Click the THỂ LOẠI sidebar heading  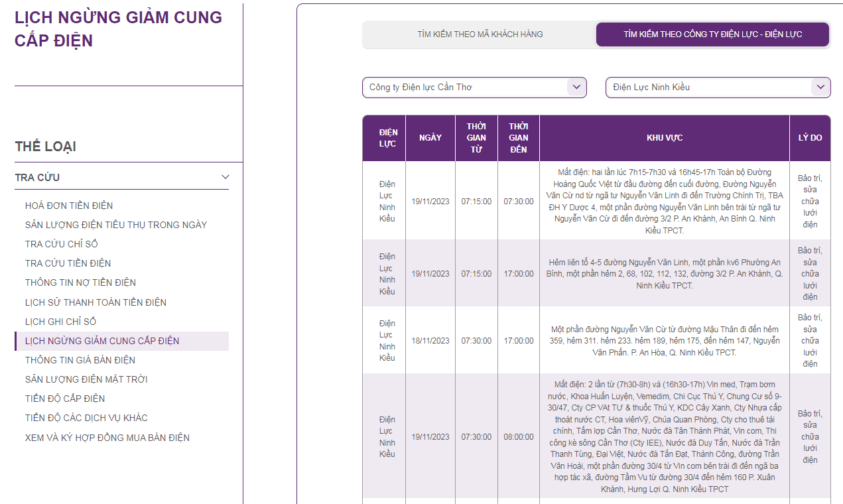tap(46, 147)
